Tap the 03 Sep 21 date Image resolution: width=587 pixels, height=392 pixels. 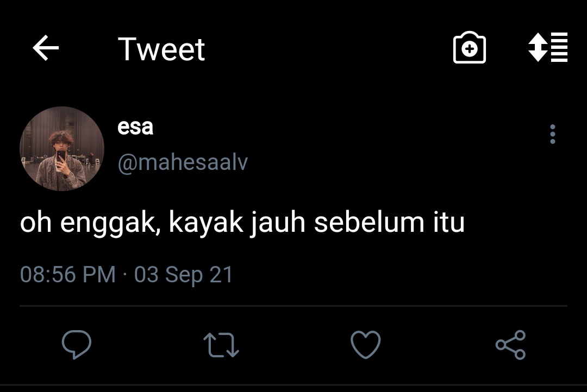[184, 275]
